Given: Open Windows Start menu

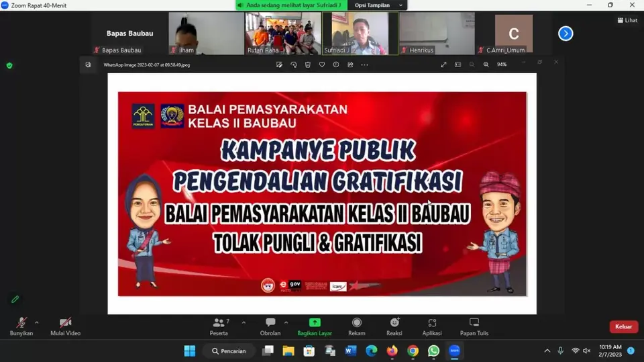Looking at the screenshot, I should click(190, 351).
